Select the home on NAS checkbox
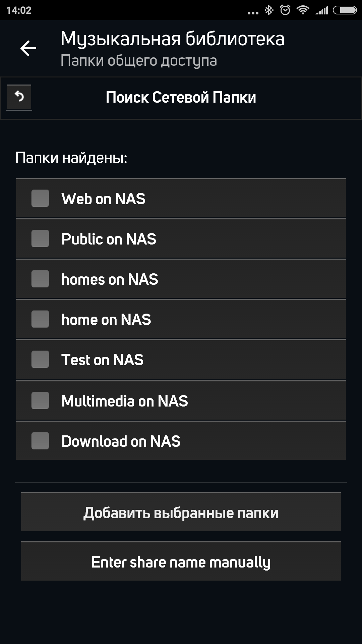The width and height of the screenshot is (362, 644). pos(40,319)
